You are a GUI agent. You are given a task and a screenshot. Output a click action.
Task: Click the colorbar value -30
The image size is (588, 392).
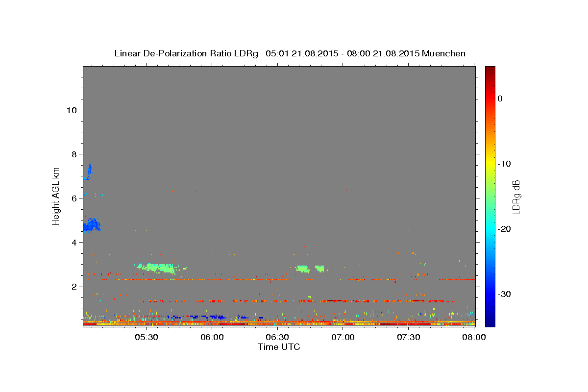(x=505, y=294)
